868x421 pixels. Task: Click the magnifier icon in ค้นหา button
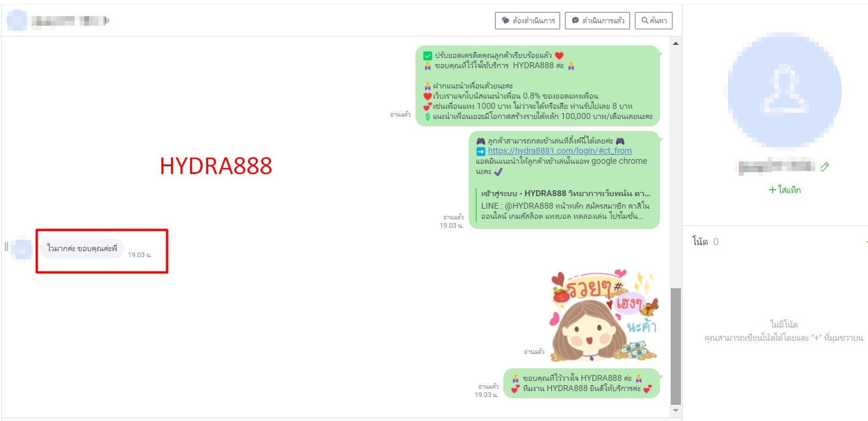(x=645, y=20)
